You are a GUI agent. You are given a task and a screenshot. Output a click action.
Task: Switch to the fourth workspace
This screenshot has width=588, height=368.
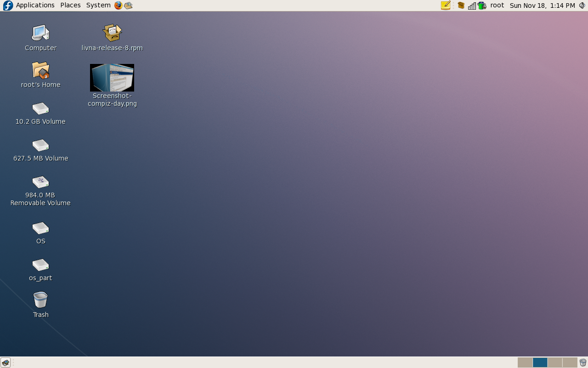pos(570,362)
